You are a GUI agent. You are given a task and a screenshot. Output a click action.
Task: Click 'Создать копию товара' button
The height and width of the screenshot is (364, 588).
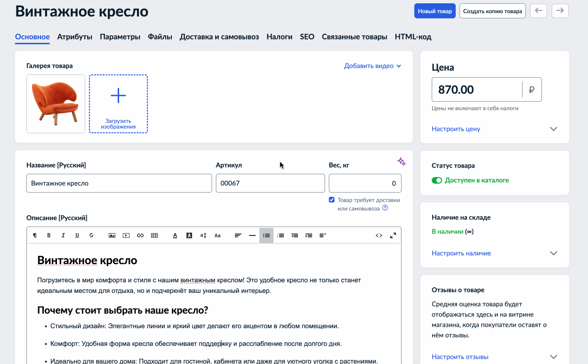(492, 11)
